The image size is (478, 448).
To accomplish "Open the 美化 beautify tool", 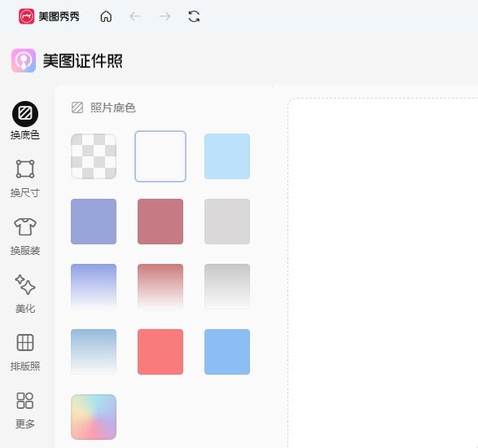I will pos(25,294).
